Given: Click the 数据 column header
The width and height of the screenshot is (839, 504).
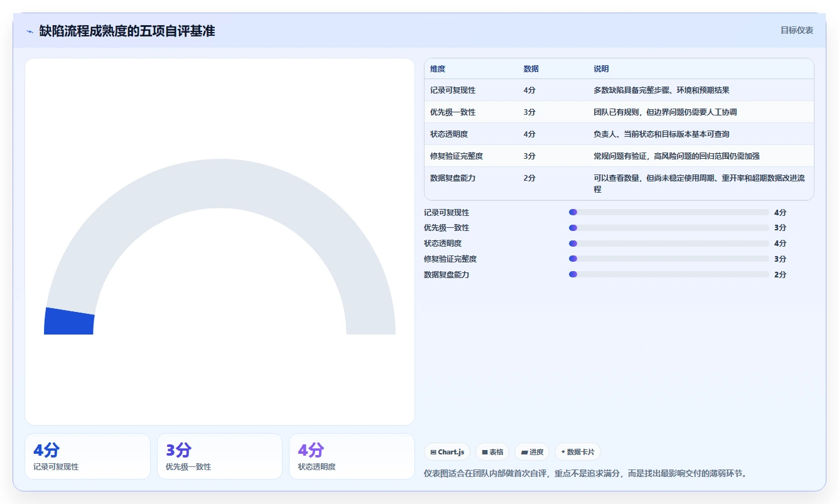Looking at the screenshot, I should [x=531, y=69].
